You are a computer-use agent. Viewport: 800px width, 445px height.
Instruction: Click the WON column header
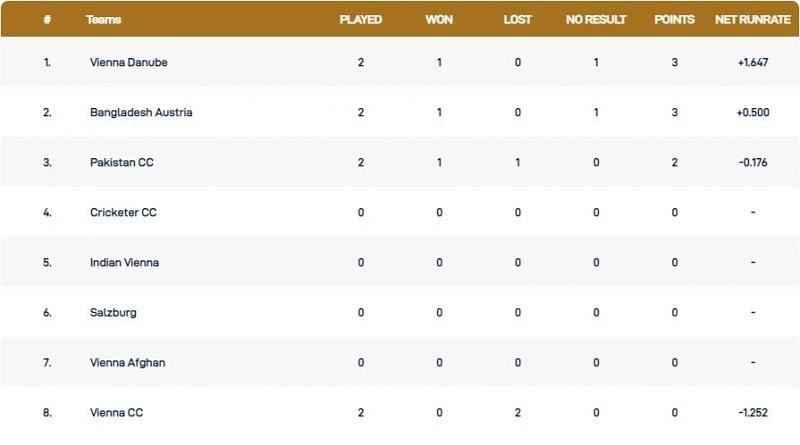440,19
